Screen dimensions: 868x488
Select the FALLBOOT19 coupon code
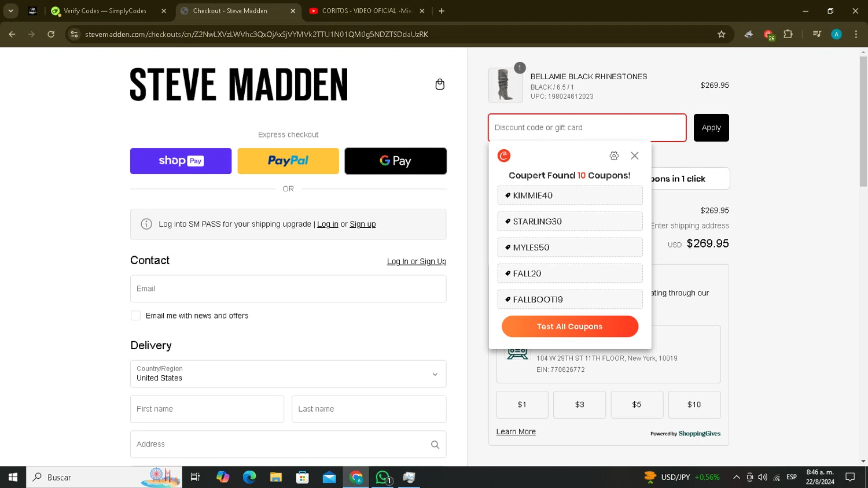tap(570, 300)
